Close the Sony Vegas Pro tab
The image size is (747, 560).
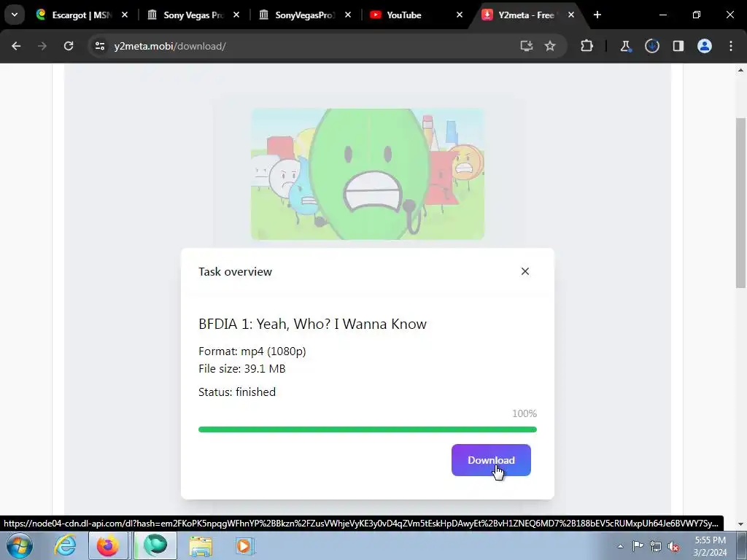point(236,15)
